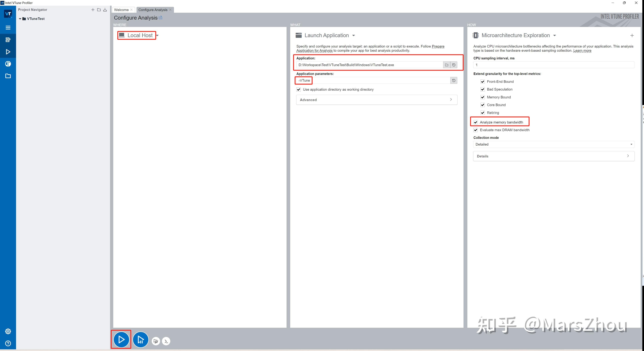The image size is (644, 351).
Task: Browse for application with folder icon
Action: (446, 65)
